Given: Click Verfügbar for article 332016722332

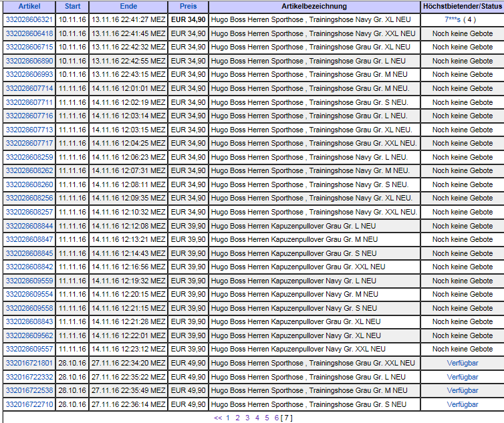Looking at the screenshot, I should point(463,377).
